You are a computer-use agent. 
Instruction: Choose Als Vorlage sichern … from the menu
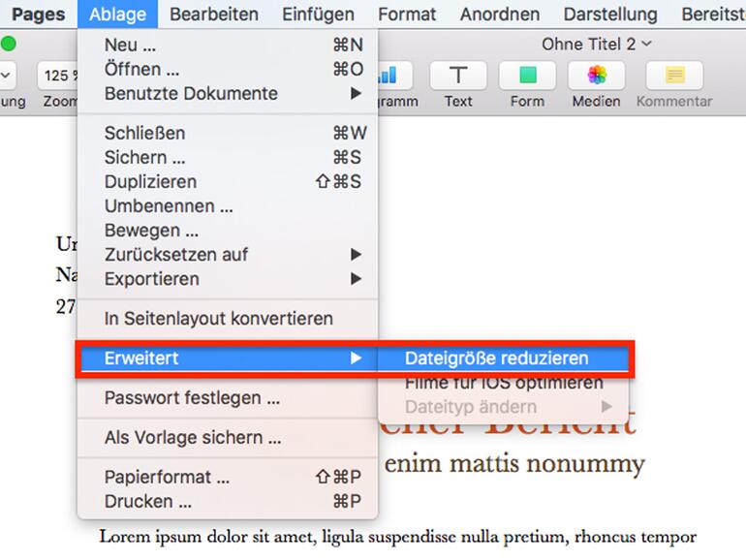tap(193, 438)
